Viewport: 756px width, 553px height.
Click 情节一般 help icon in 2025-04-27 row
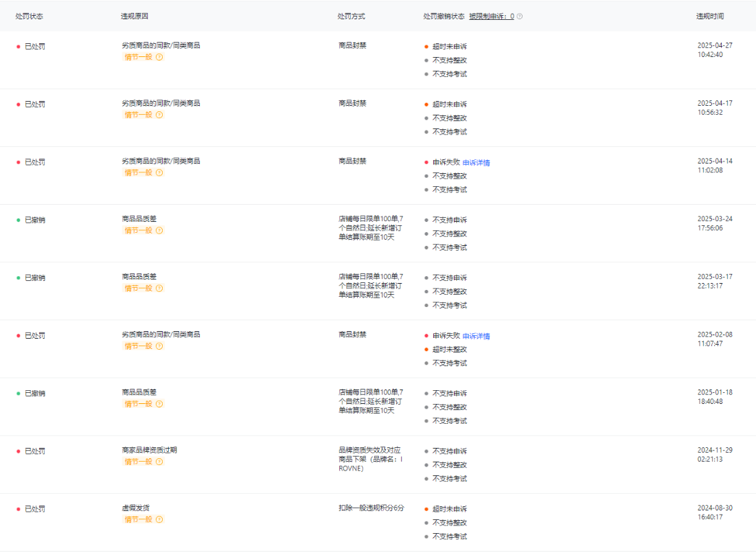(159, 57)
